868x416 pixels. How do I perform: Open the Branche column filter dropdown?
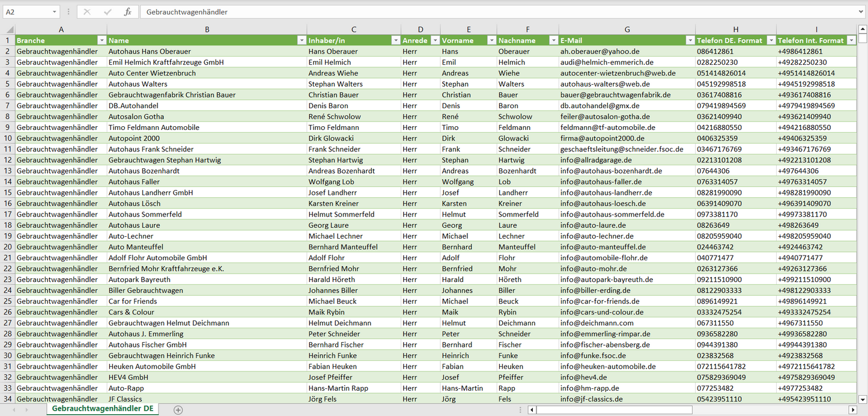101,40
